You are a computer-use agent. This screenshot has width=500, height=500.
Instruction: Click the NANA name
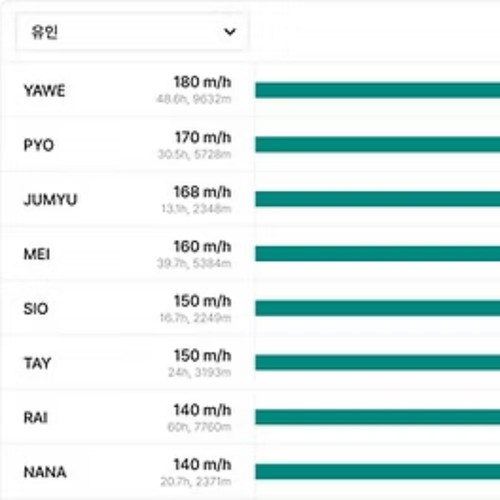click(45, 472)
